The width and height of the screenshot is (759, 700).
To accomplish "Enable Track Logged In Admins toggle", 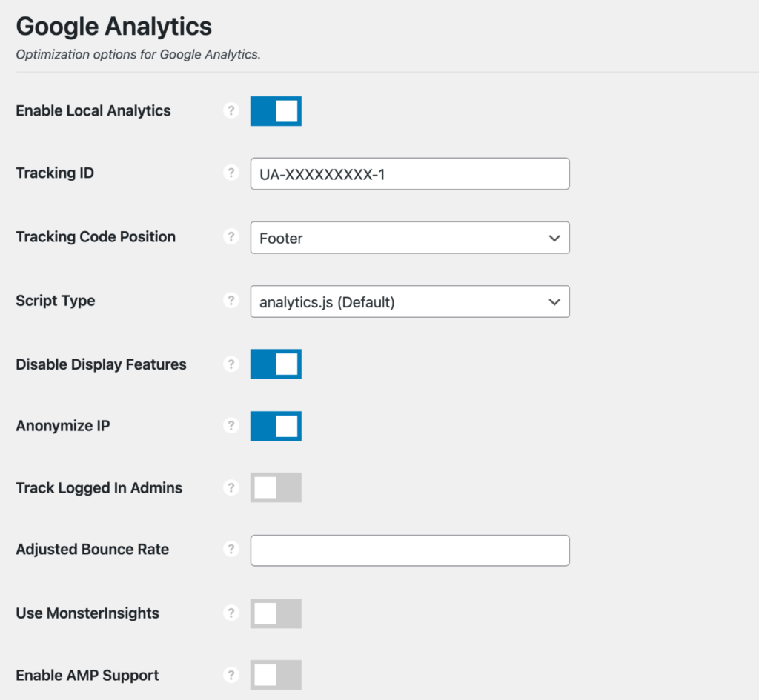I will click(x=276, y=487).
